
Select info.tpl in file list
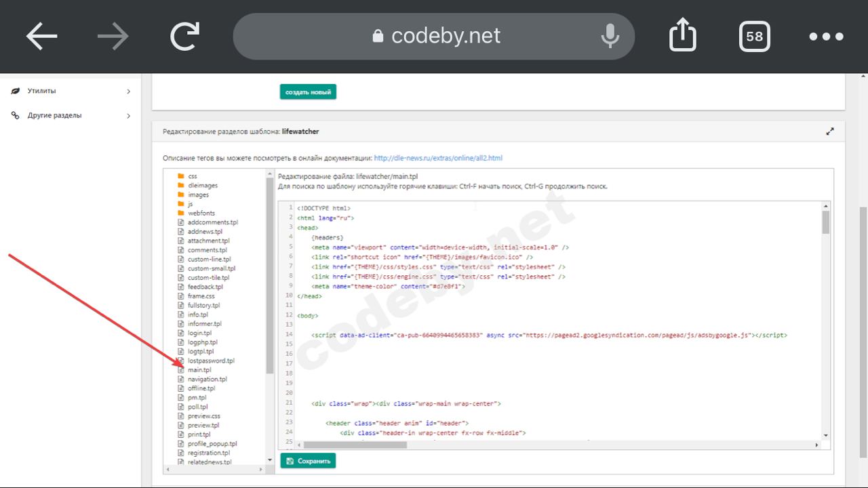pyautogui.click(x=198, y=314)
